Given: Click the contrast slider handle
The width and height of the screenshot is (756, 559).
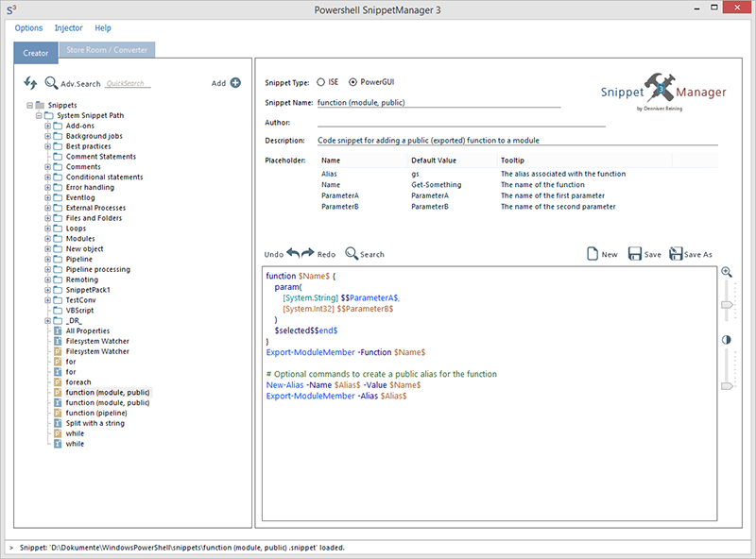Looking at the screenshot, I should pyautogui.click(x=727, y=386).
